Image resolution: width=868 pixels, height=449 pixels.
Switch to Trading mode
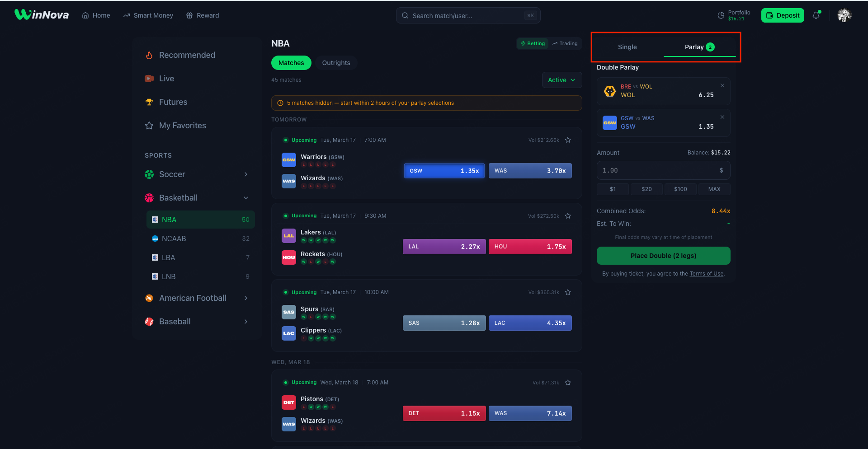(x=565, y=43)
